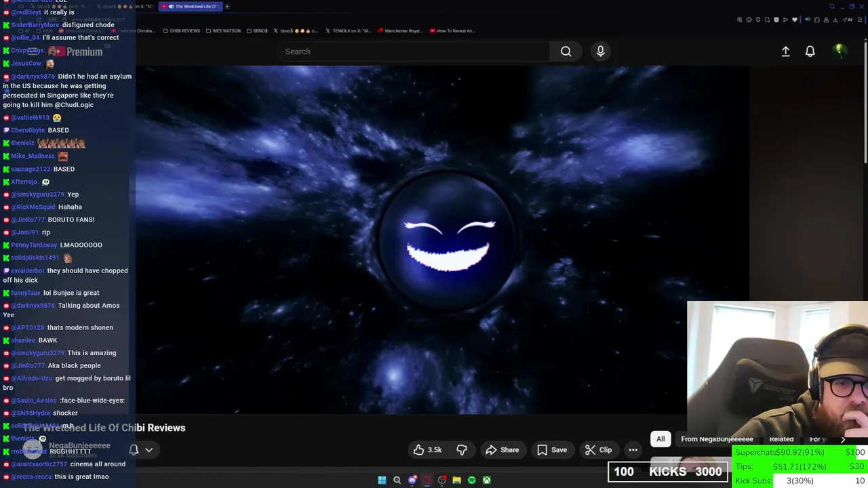
Task: Open the YouTube upload/create icon
Action: (x=785, y=52)
